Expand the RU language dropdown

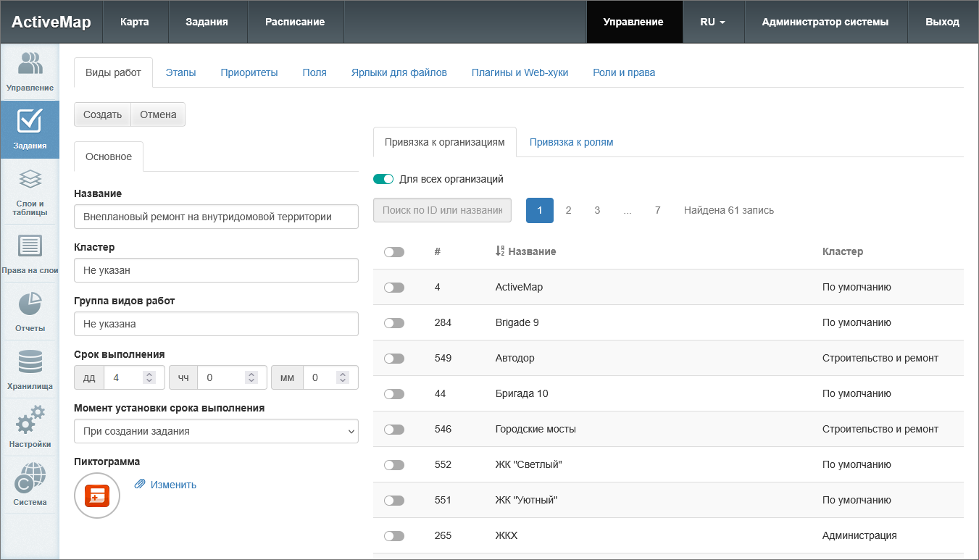tap(712, 22)
